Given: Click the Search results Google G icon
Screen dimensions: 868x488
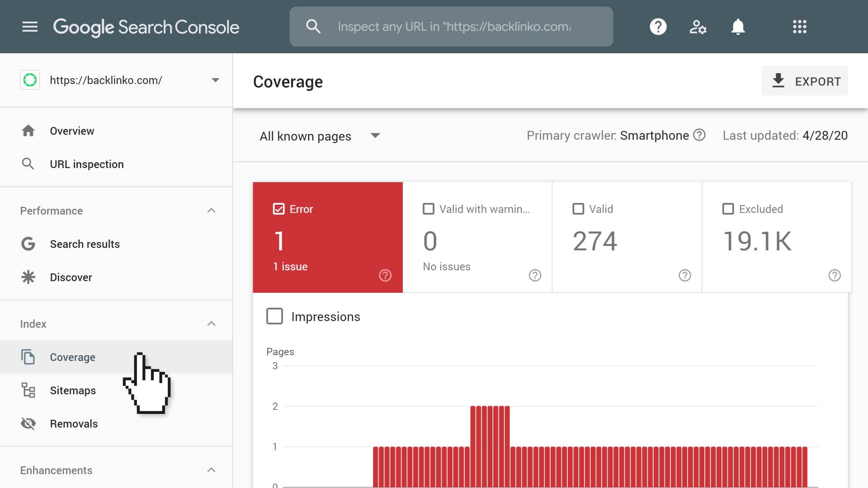Looking at the screenshot, I should [x=28, y=244].
